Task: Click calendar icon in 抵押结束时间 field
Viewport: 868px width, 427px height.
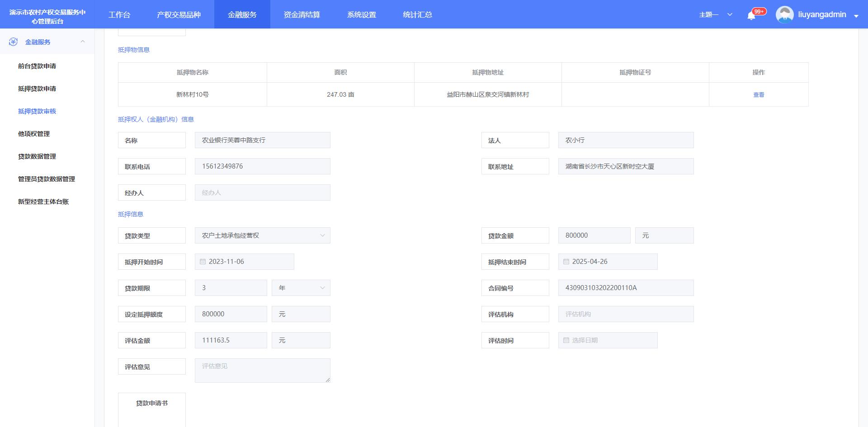Action: point(566,262)
